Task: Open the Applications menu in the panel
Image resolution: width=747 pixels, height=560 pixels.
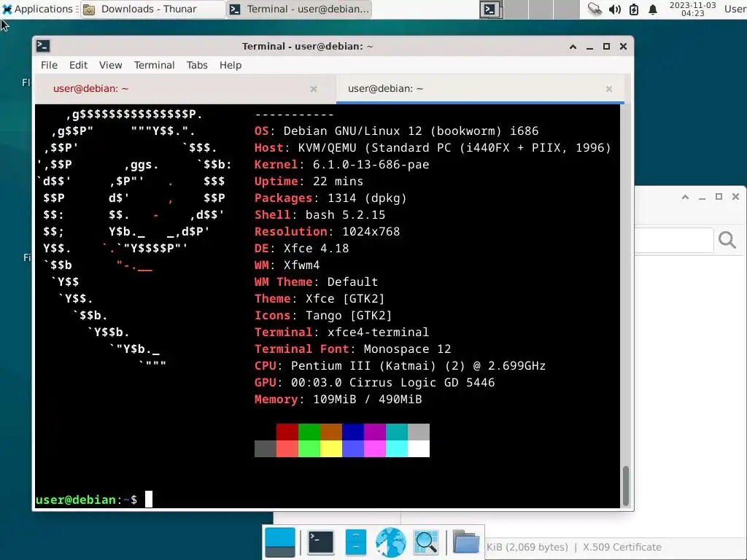Action: [39, 9]
